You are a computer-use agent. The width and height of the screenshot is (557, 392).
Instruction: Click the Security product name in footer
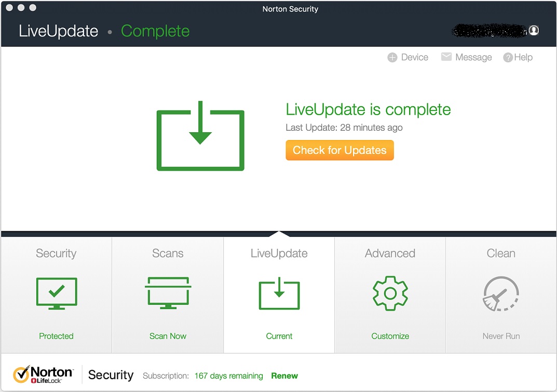(111, 375)
